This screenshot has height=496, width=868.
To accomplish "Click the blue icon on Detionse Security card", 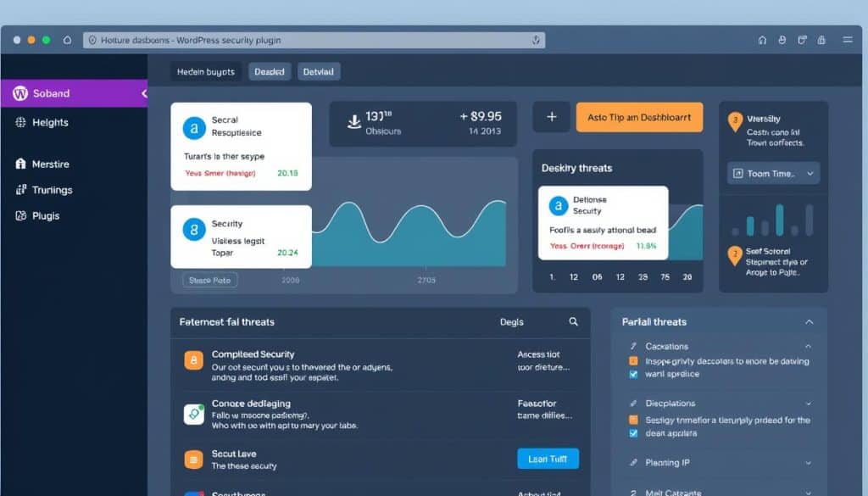I will point(559,206).
